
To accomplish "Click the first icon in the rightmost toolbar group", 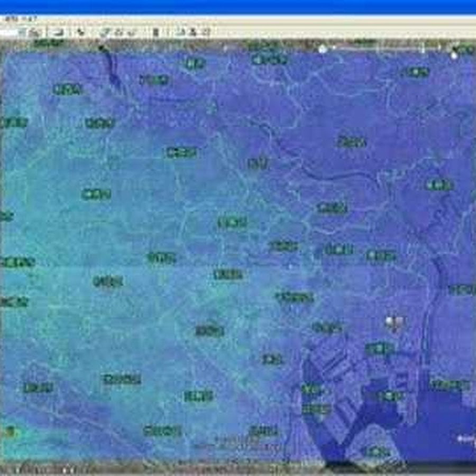I will [181, 32].
